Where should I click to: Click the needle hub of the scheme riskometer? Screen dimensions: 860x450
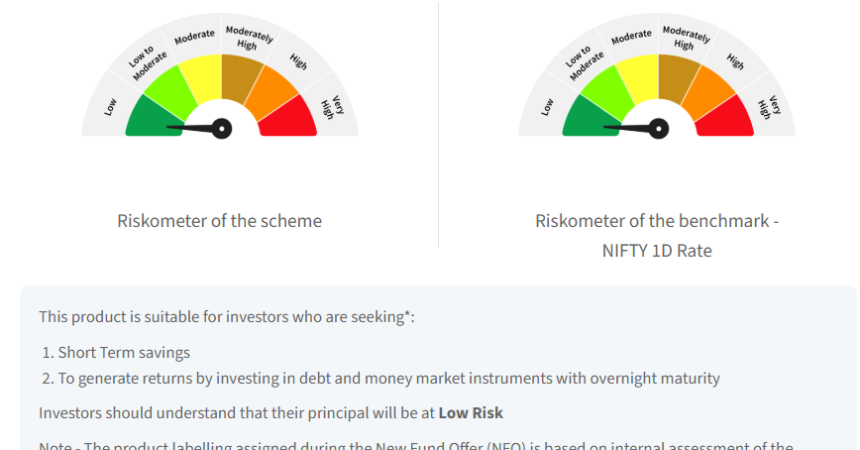pyautogui.click(x=222, y=128)
